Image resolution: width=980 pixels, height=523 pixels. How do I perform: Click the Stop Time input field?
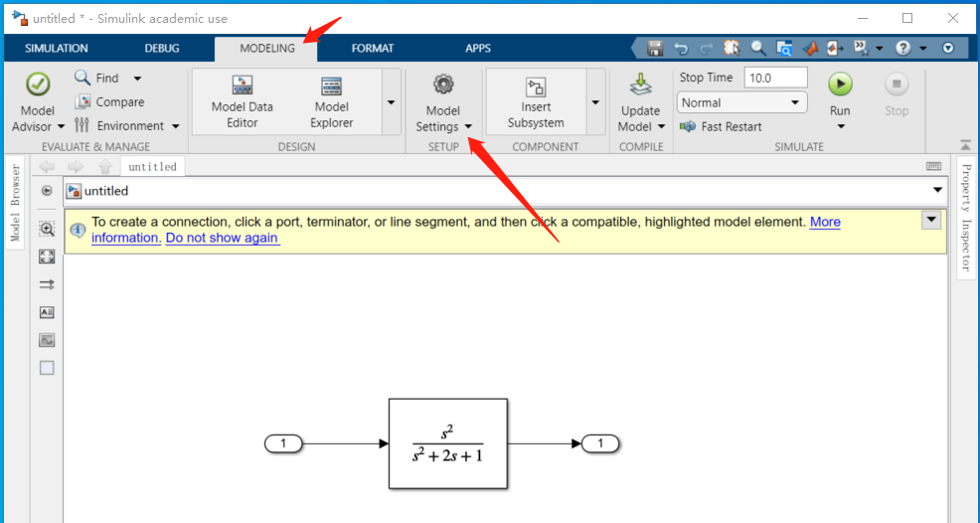(775, 78)
